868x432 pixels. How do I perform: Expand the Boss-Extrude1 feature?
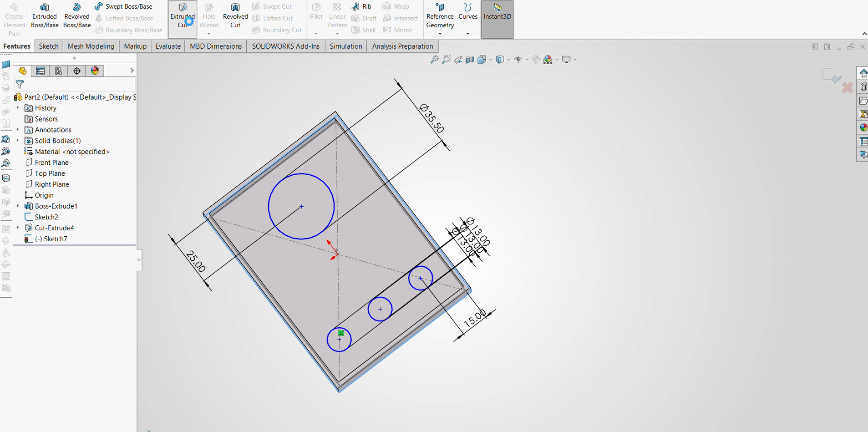(x=18, y=206)
